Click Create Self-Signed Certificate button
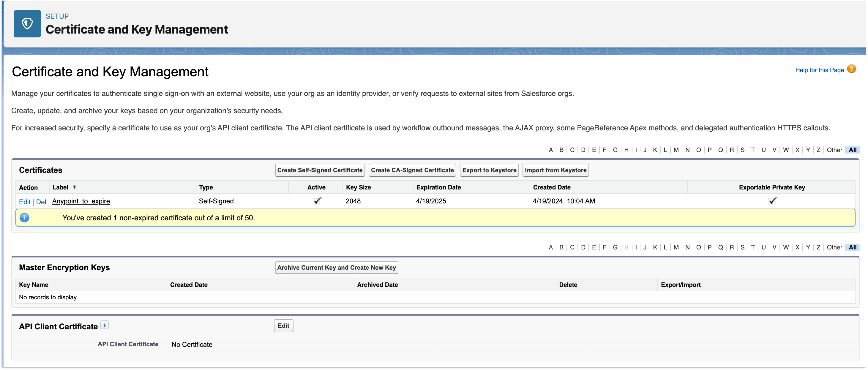Viewport: 868px width, 370px height. [x=320, y=170]
